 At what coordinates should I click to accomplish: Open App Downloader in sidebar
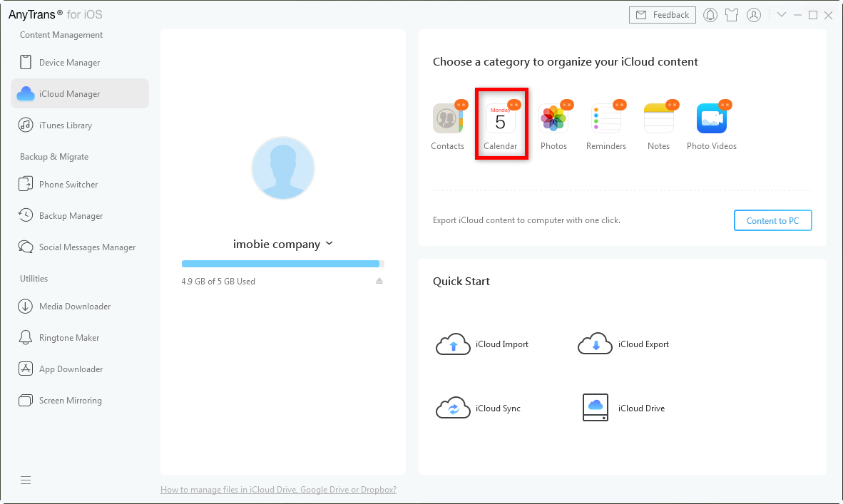(80, 369)
